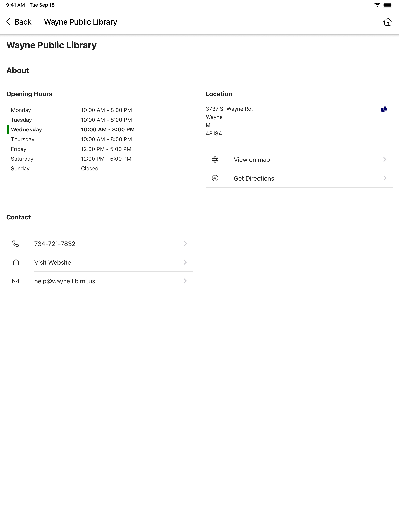Select the Sunday row label
Viewport: 399px width, 532px height.
[20, 169]
